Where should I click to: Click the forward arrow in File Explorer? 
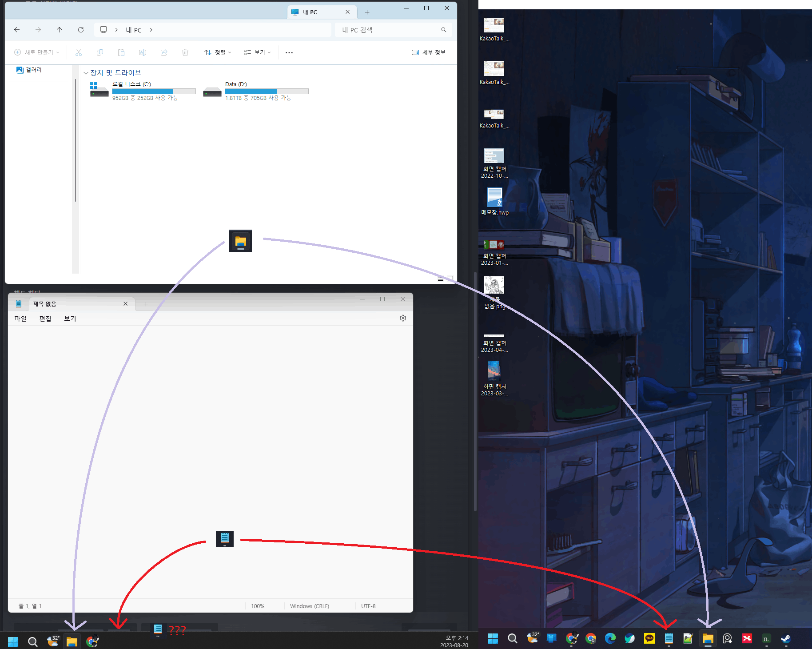pyautogui.click(x=38, y=30)
